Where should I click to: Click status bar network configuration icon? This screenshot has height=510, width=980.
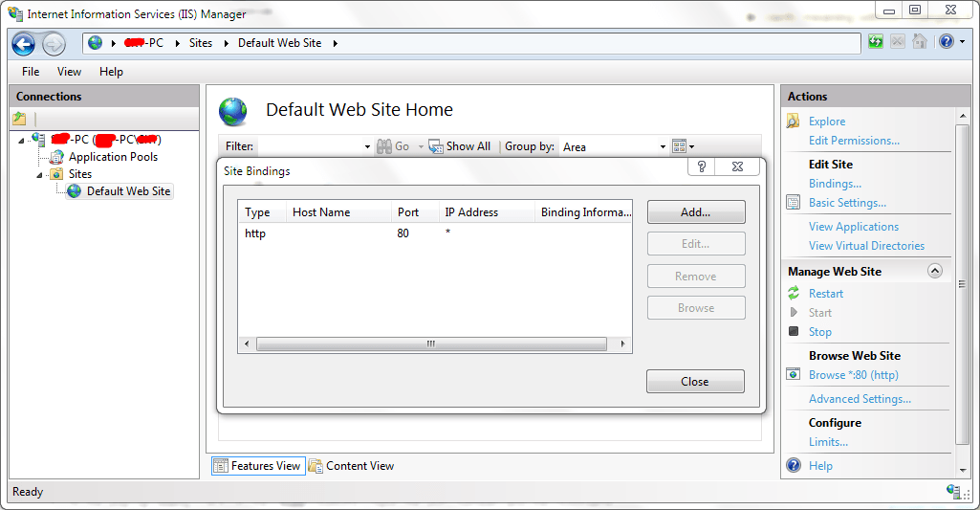pyautogui.click(x=952, y=491)
